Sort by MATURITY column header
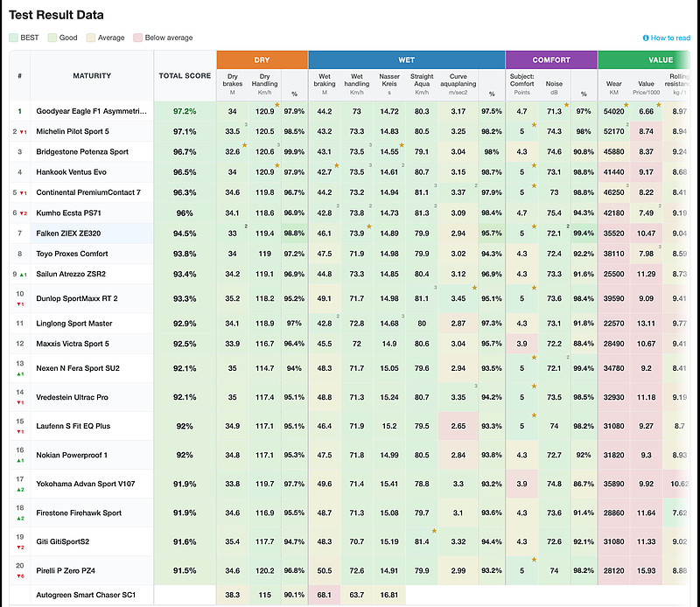 (x=92, y=76)
